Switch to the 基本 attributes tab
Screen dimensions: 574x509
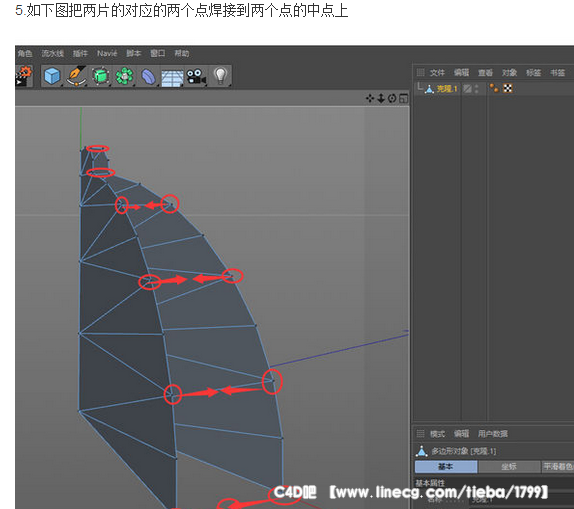click(x=446, y=467)
